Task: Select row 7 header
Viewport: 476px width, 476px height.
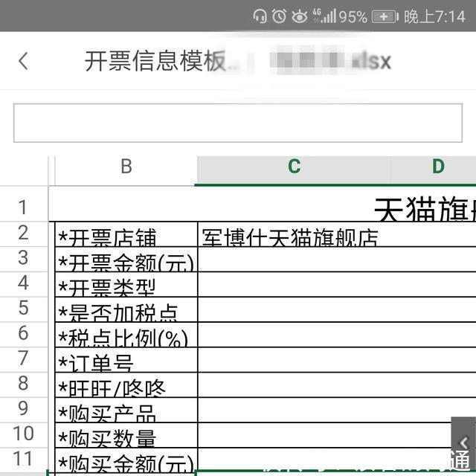Action: pos(24,360)
